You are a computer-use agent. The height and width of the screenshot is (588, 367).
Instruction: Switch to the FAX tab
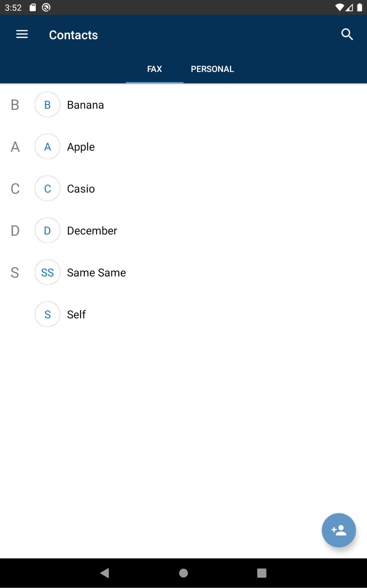[154, 69]
